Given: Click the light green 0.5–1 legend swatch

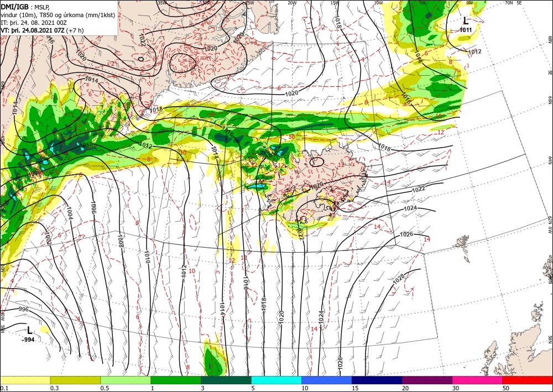Looking at the screenshot, I should point(126,380).
